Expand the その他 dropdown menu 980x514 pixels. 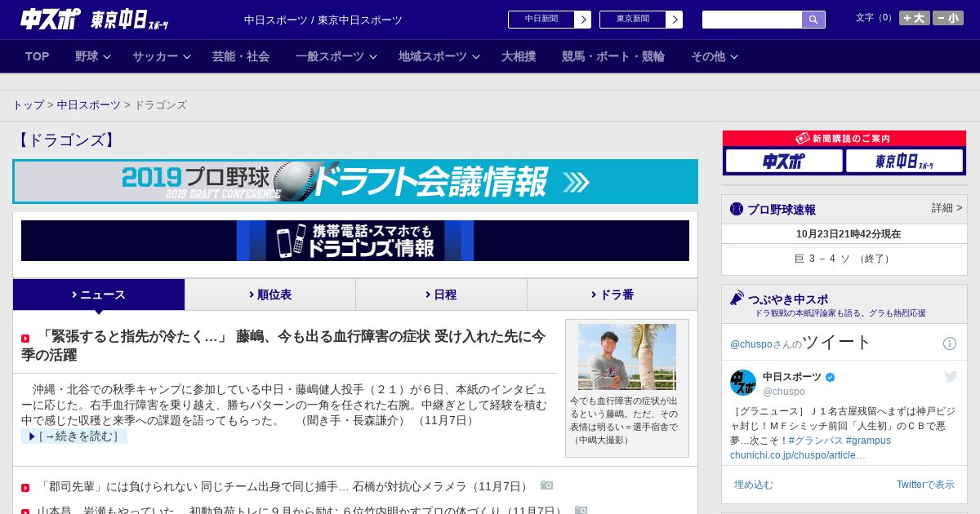click(715, 56)
